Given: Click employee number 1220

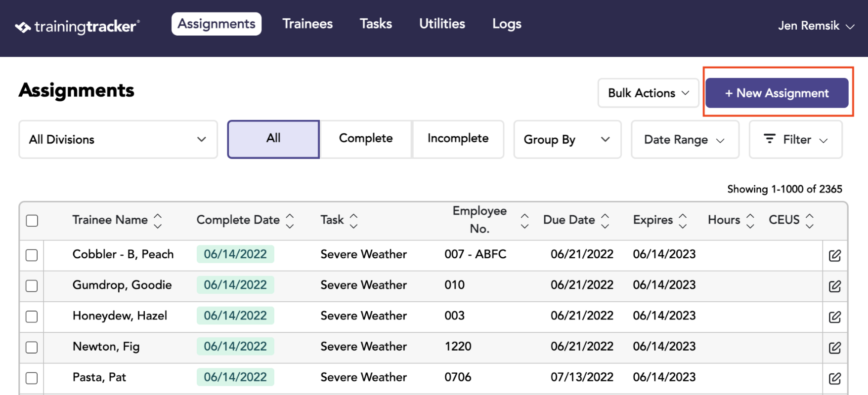Looking at the screenshot, I should coord(458,347).
